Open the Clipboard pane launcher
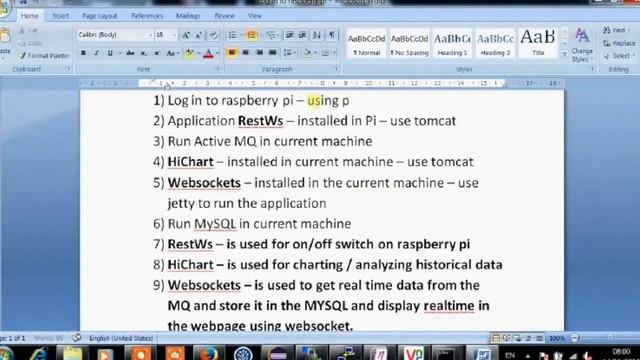 (68, 69)
